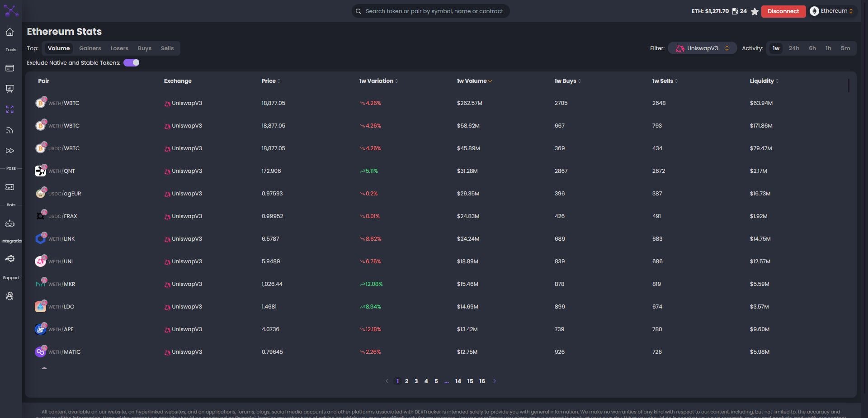Screen dimensions: 868x418
Task: Open the chart presentation icon in sidebar
Action: (9, 89)
